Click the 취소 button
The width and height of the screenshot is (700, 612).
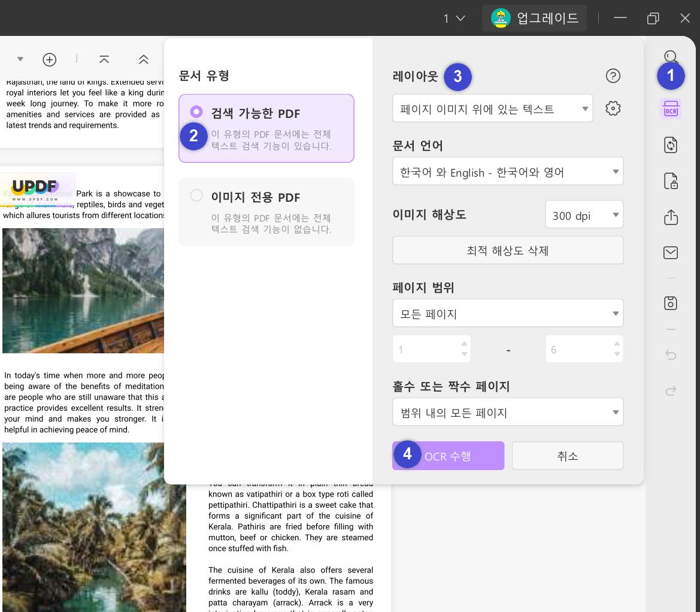coord(568,456)
